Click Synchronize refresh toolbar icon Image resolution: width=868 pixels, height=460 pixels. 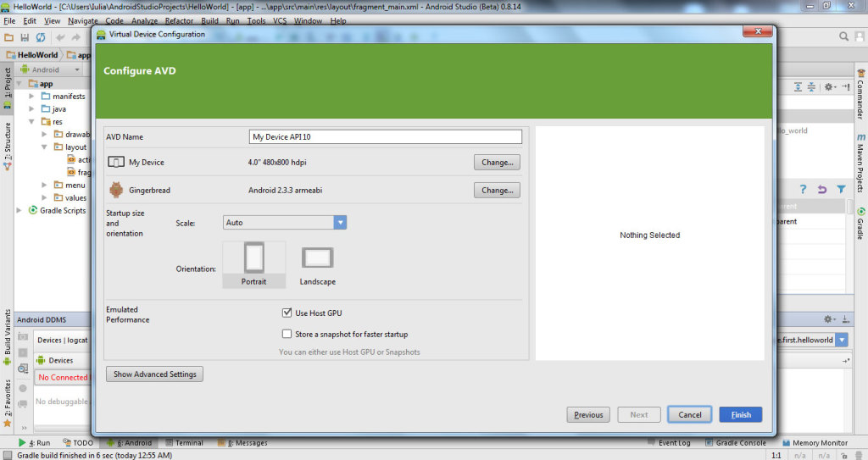(41, 37)
